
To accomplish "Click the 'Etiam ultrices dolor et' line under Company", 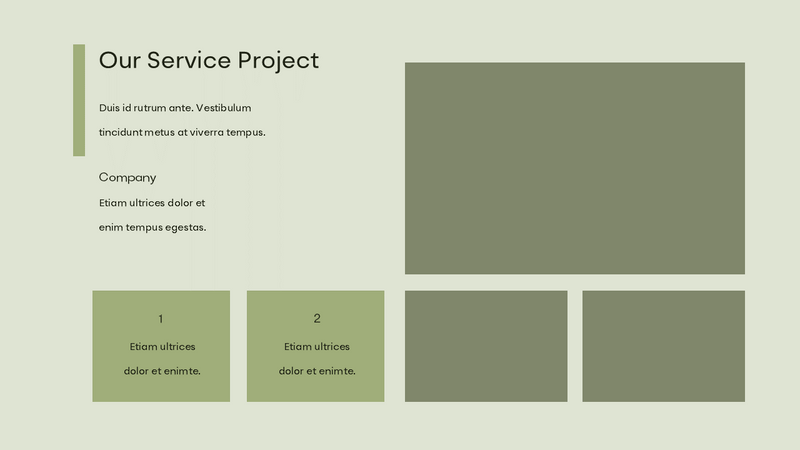I will point(152,203).
